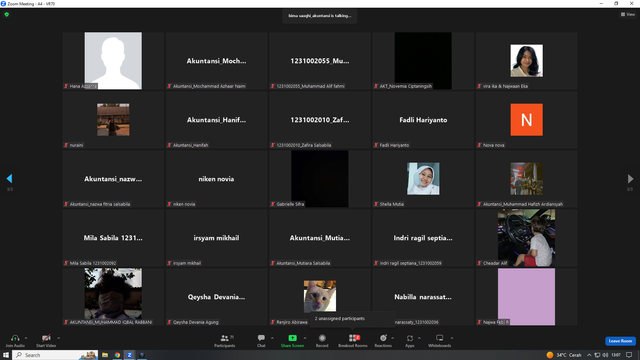
Task: Click the Join Audio headphone icon
Action: point(15,338)
